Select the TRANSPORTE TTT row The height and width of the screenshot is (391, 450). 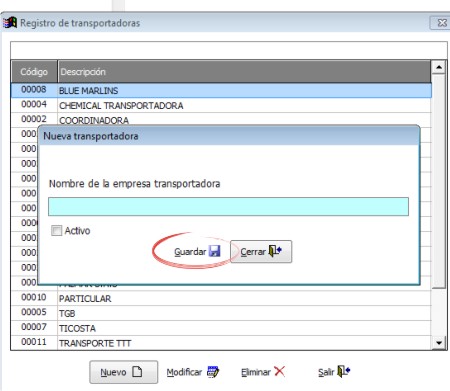click(221, 343)
